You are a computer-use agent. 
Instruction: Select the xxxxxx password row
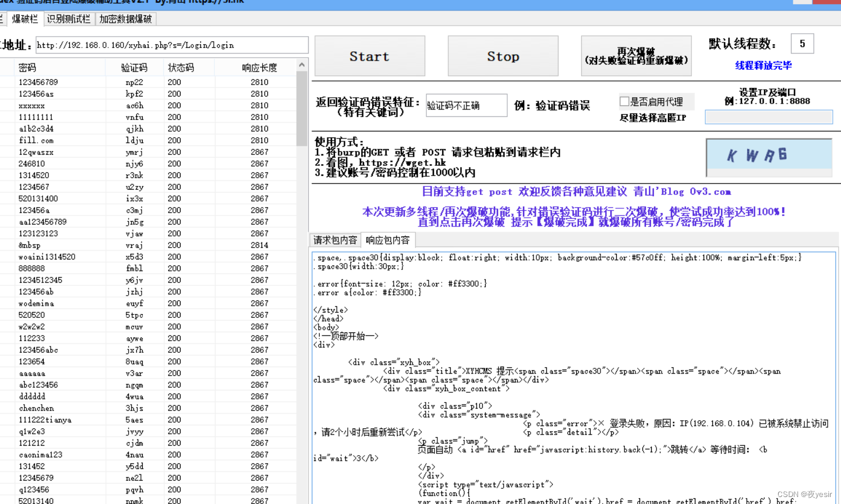[x=148, y=105]
